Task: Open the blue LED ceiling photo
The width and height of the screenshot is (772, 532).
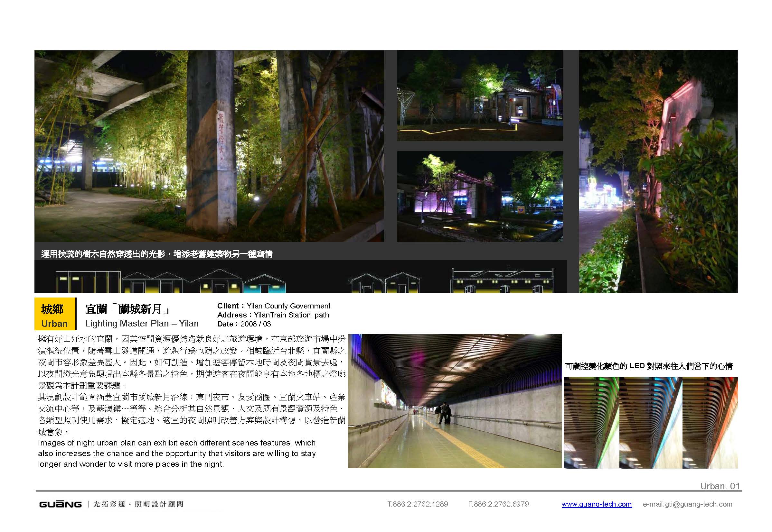Action: coord(651,423)
